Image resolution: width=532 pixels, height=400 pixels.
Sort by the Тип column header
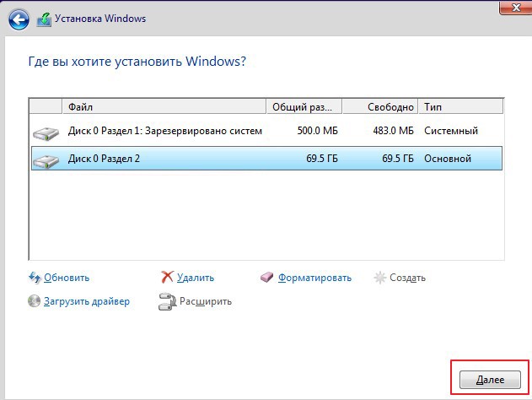coord(460,106)
